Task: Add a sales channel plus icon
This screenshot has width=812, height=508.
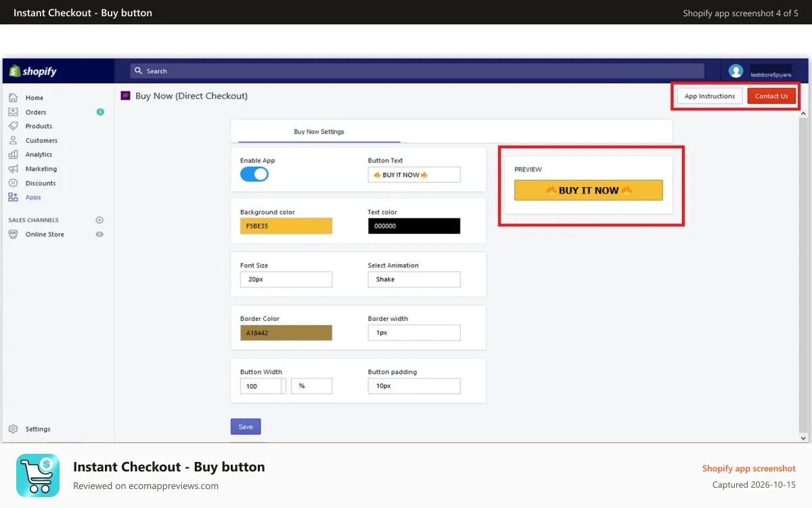Action: pos(99,220)
